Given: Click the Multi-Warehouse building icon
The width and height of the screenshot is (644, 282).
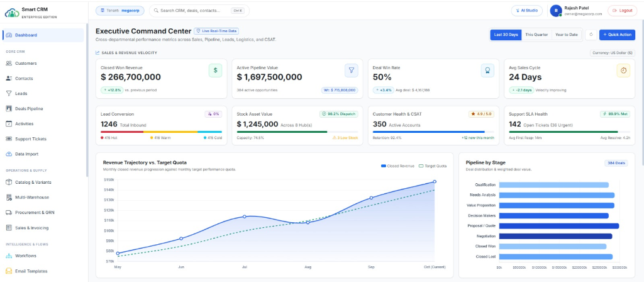Looking at the screenshot, I should tap(9, 197).
